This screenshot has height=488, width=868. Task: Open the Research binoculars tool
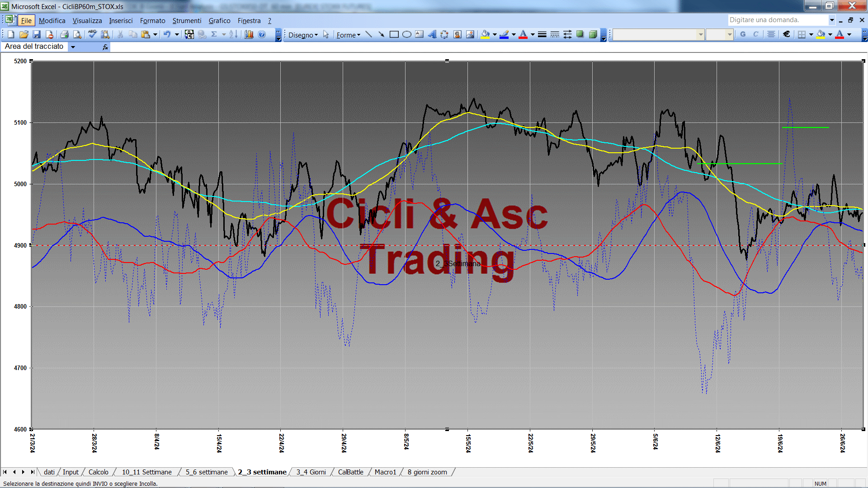[105, 34]
